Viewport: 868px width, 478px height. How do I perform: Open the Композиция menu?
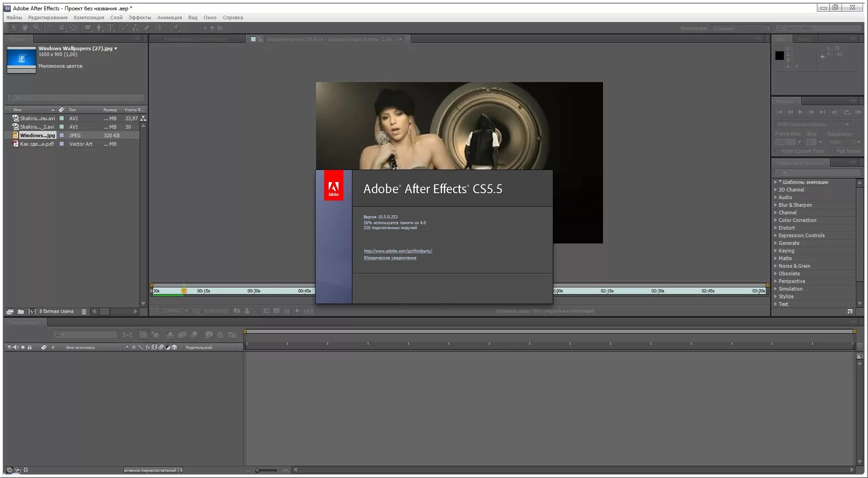pos(89,17)
